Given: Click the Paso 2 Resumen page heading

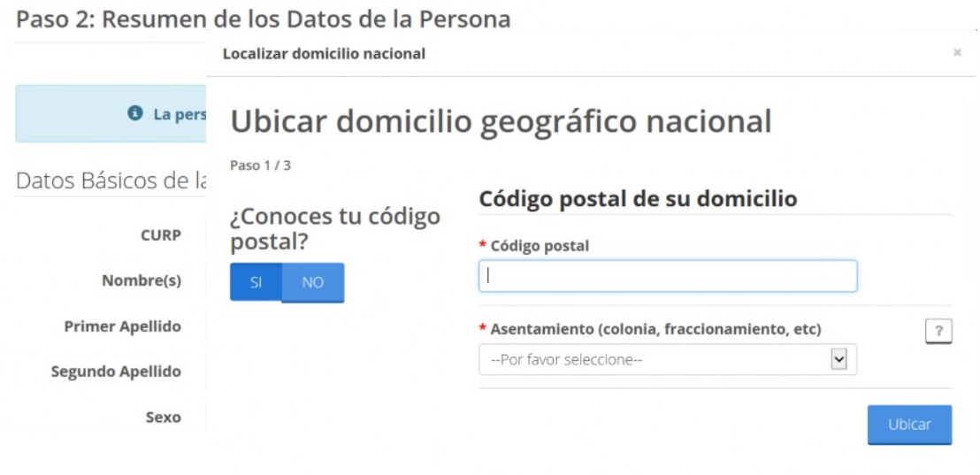Looking at the screenshot, I should coord(263,19).
